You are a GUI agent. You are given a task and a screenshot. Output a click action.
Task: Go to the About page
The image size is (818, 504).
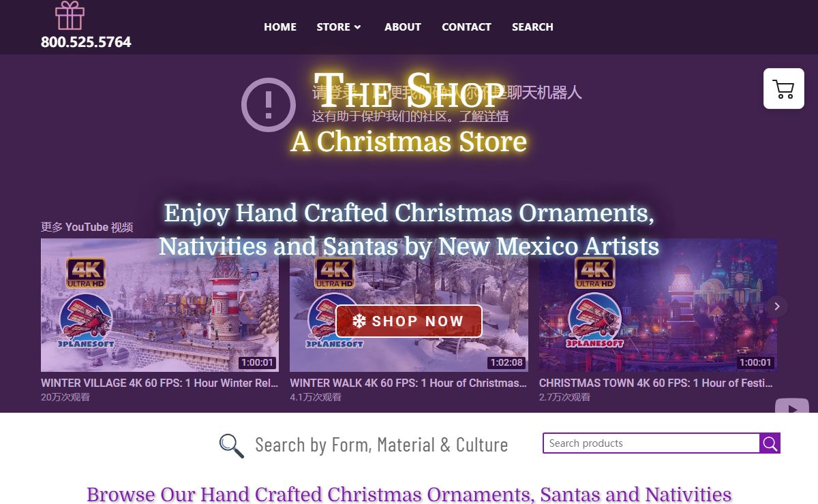pyautogui.click(x=403, y=27)
